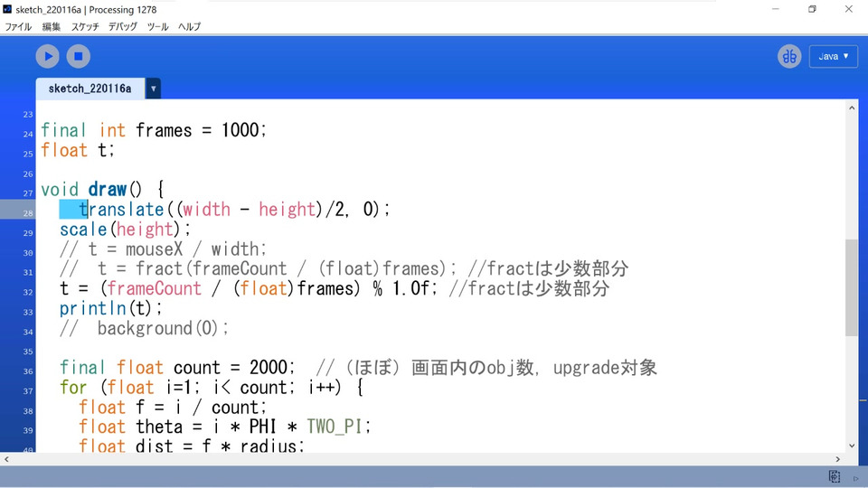Run the sketch with the play button
Image resolution: width=868 pixels, height=488 pixels.
pyautogui.click(x=48, y=56)
